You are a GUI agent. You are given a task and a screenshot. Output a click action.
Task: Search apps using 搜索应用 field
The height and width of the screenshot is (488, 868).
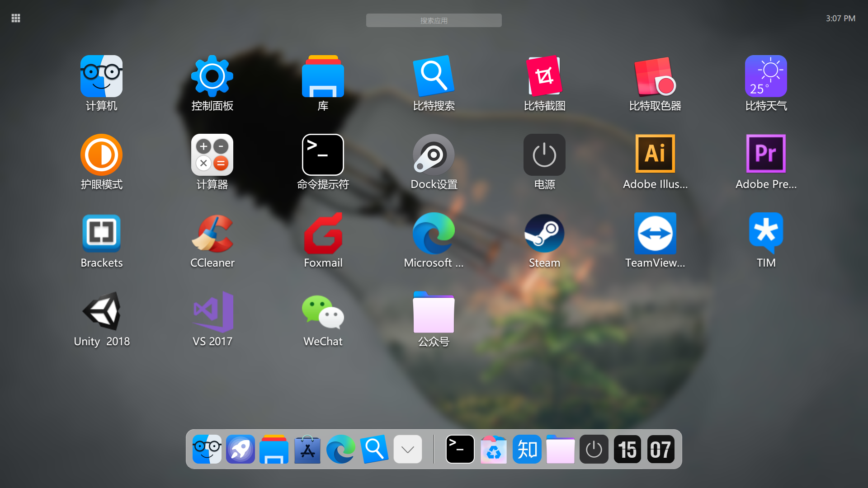[434, 21]
